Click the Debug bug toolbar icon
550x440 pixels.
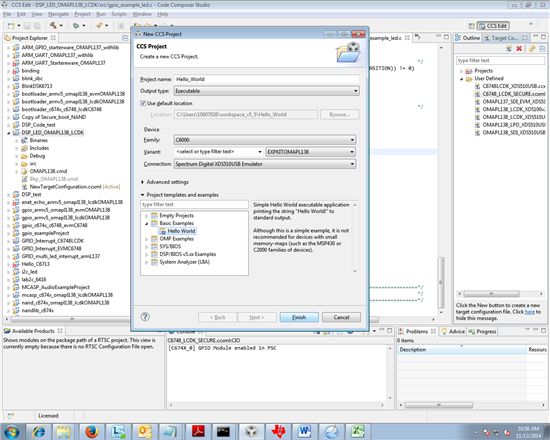[x=76, y=26]
